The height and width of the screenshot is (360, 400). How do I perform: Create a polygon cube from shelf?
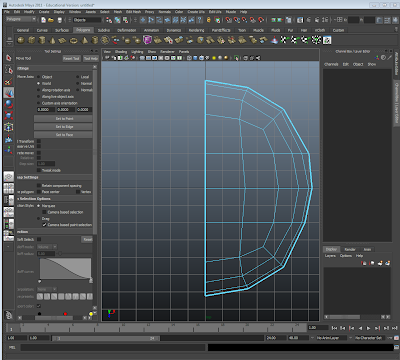point(31,41)
